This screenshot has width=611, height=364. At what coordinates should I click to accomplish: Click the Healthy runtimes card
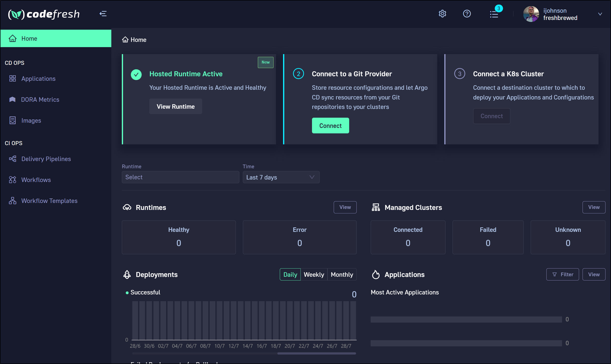[179, 237]
